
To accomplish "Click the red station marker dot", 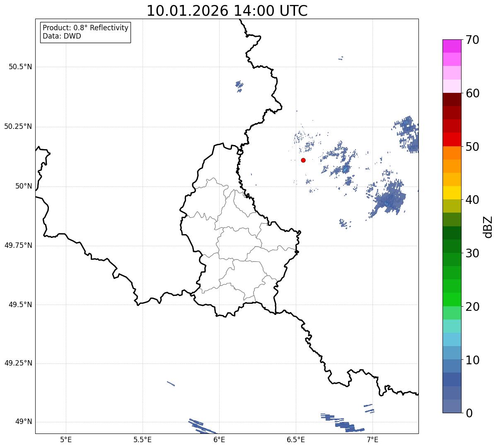I will [303, 160].
